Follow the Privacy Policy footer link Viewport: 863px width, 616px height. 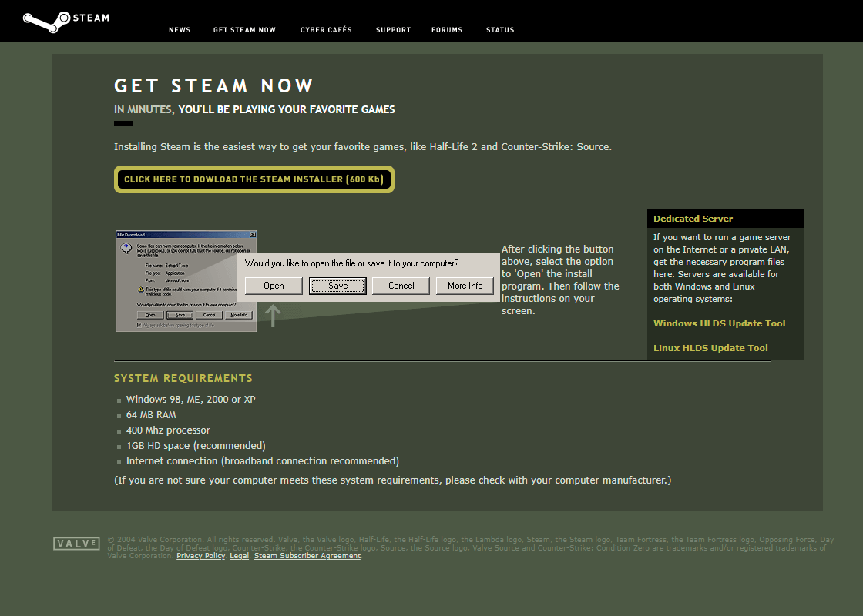[x=201, y=555]
